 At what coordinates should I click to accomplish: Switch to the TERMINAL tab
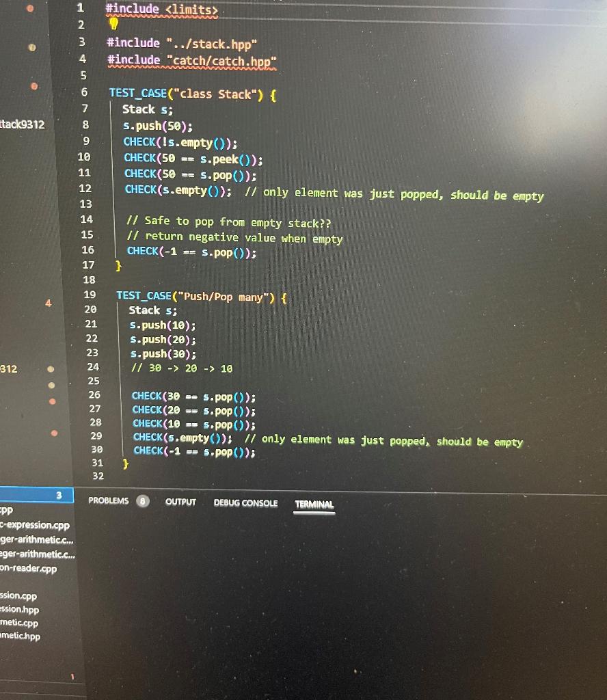(x=314, y=504)
